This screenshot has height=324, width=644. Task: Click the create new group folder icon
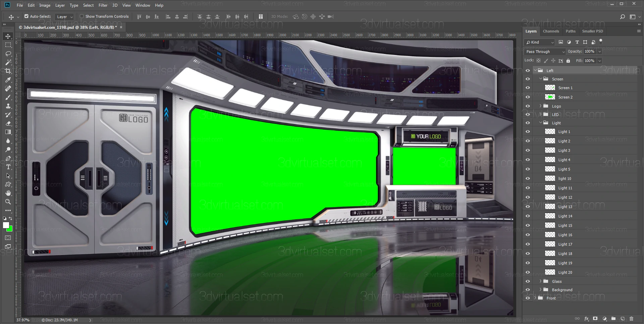coord(613,319)
